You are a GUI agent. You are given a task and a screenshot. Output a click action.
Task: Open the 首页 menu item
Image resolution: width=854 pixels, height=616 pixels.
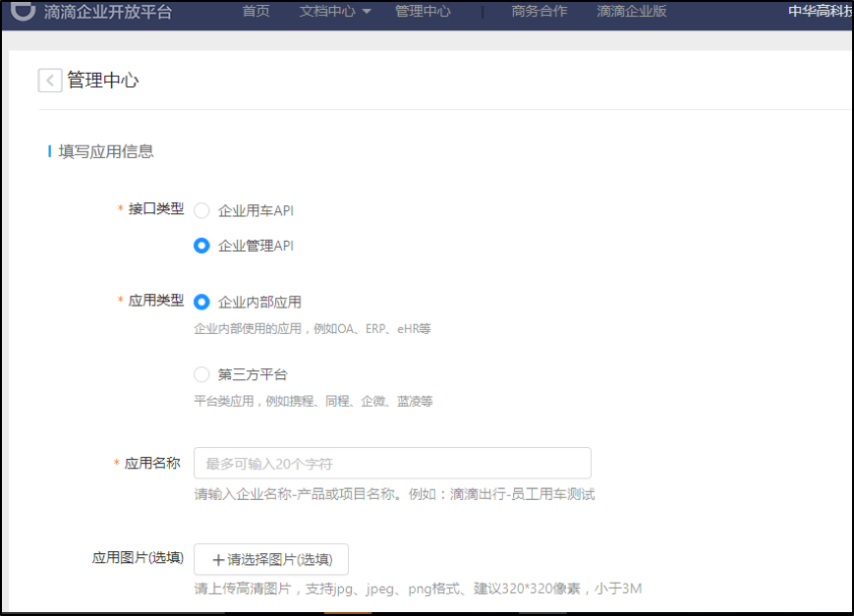pos(256,11)
